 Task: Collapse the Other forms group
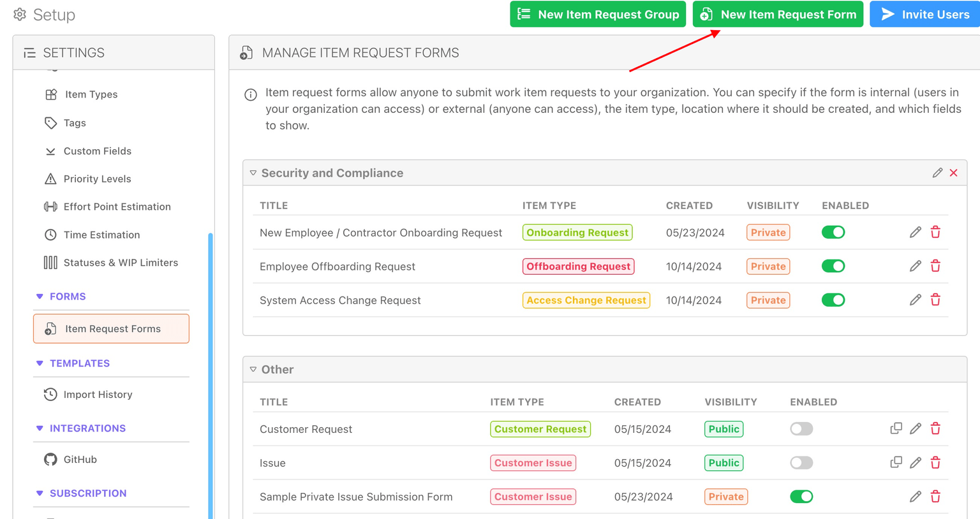(253, 369)
